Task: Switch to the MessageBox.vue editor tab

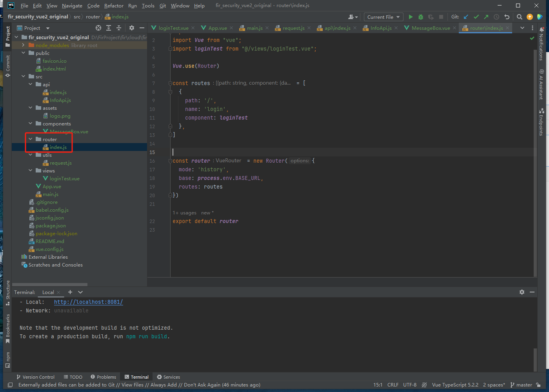Action: [x=431, y=28]
